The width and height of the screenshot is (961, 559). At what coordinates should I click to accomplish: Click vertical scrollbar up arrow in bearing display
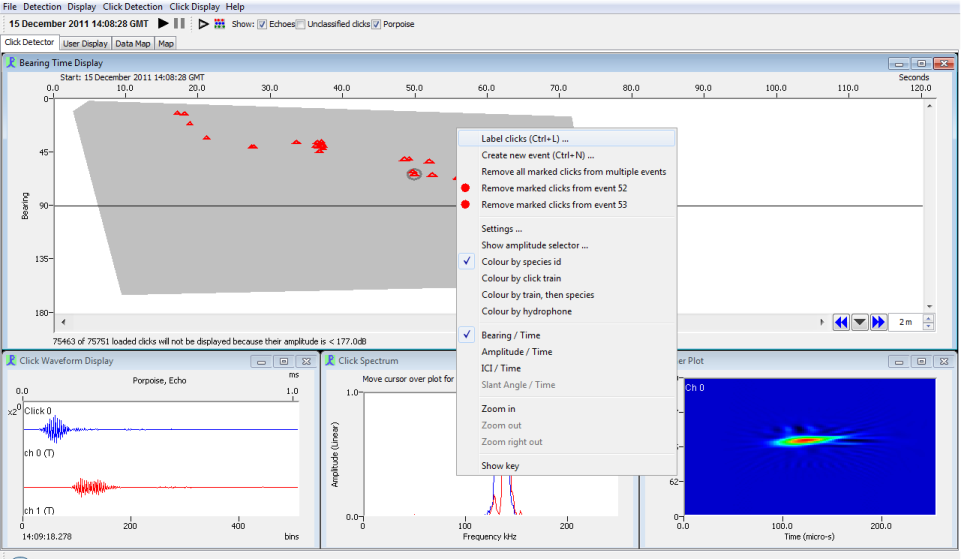pyautogui.click(x=930, y=106)
